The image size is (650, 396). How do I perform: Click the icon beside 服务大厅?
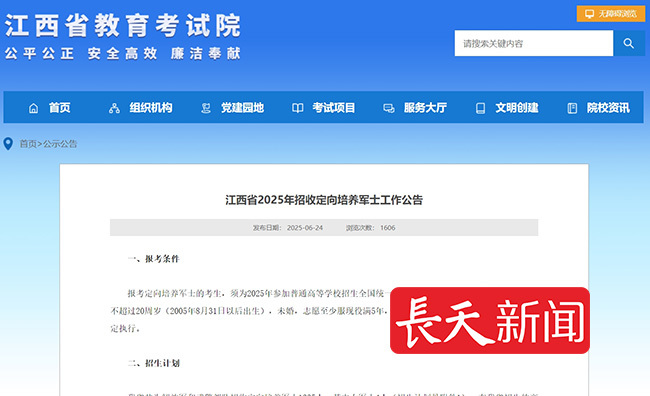pyautogui.click(x=389, y=108)
